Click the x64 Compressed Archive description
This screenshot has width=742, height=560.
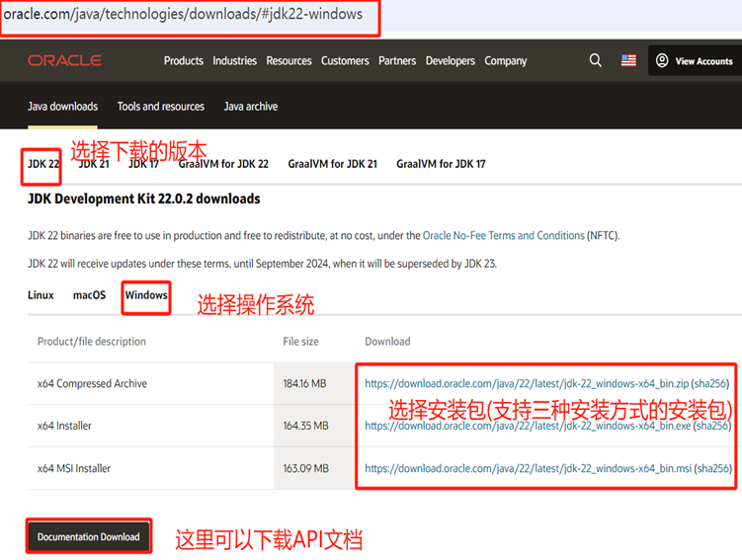pos(92,383)
